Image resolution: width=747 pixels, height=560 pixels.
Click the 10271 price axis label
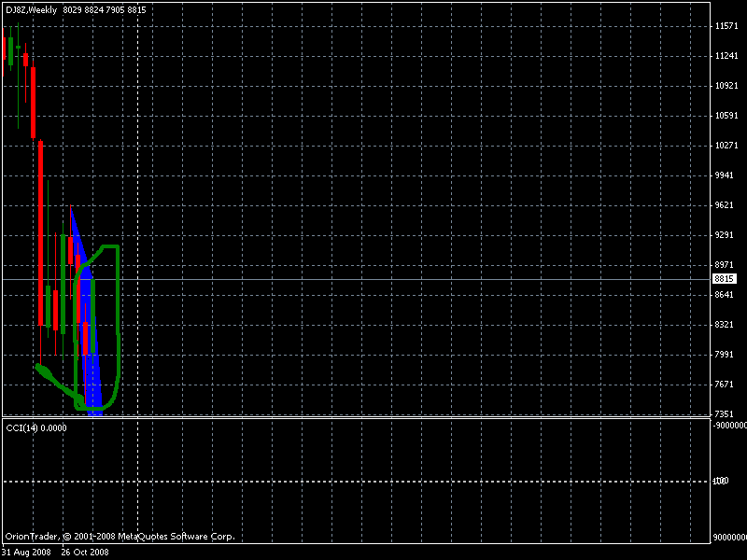click(726, 146)
